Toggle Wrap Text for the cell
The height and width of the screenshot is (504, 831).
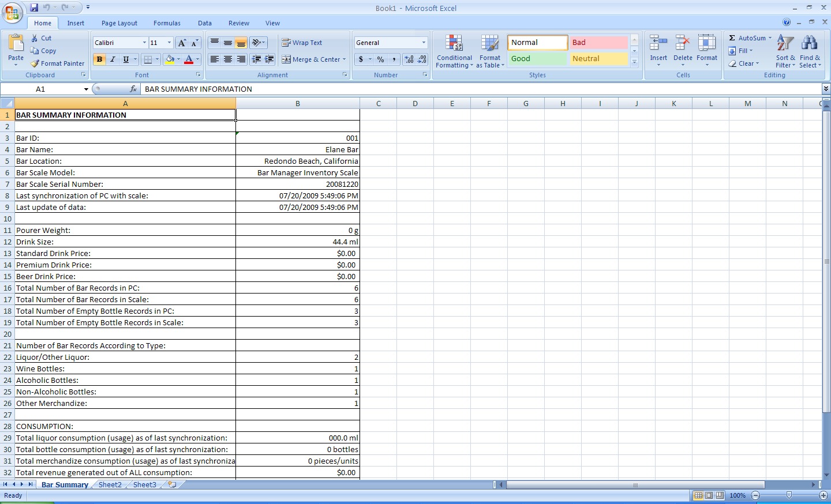[x=302, y=43]
